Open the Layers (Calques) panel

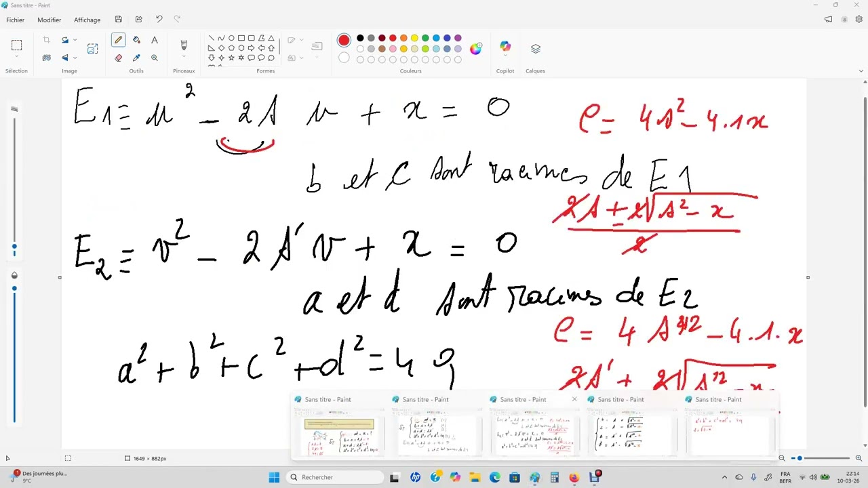536,49
